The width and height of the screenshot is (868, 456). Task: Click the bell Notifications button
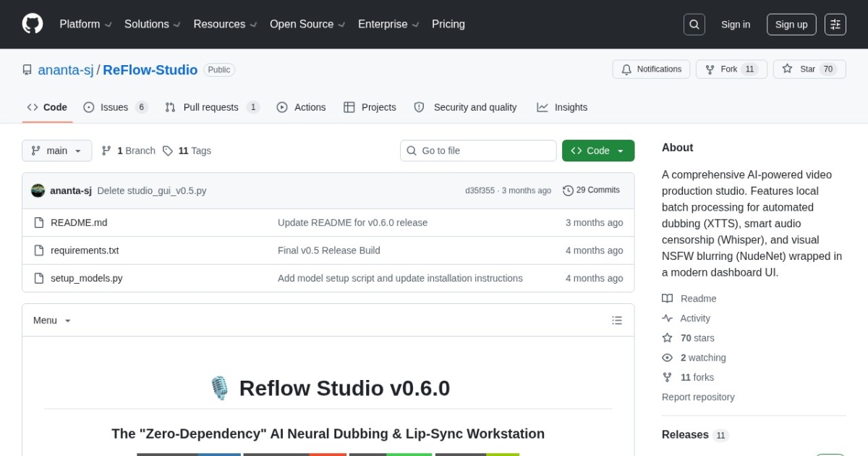tap(651, 69)
